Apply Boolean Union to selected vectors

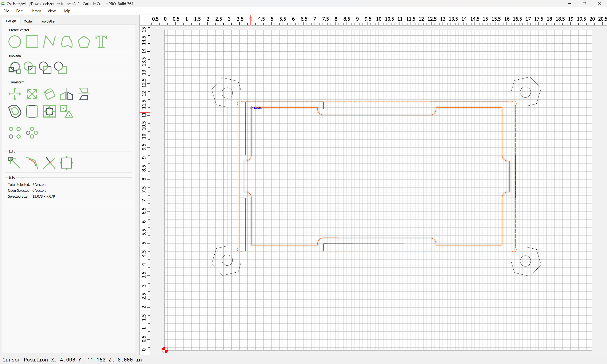click(15, 68)
